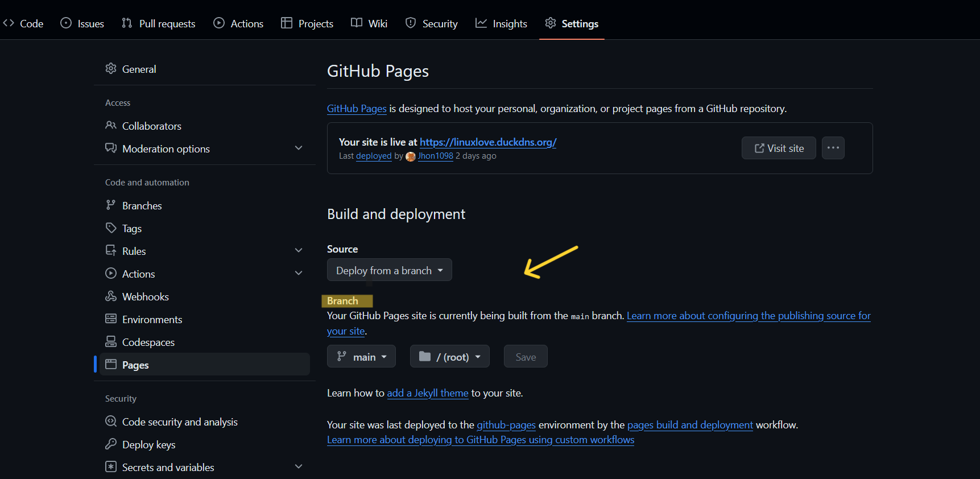The image size is (980, 479).
Task: Click the Moderation options comment icon
Action: [111, 148]
